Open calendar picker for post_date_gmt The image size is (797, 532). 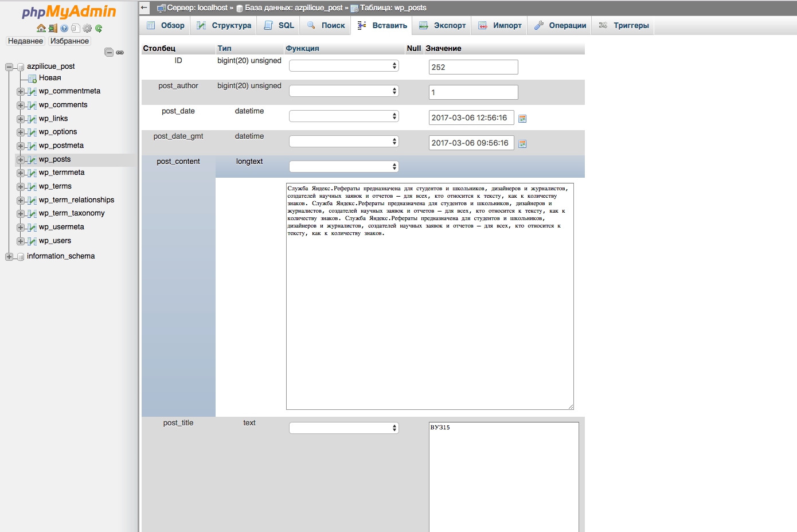522,144
